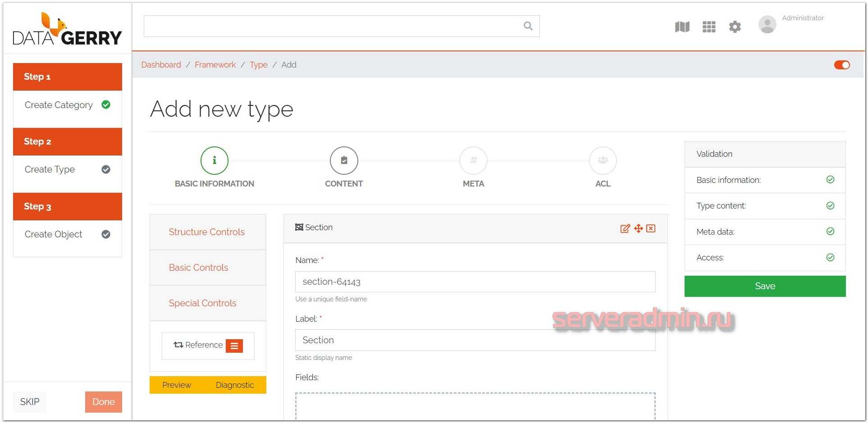
Task: Click the Create Object status checkmark
Action: (x=106, y=234)
